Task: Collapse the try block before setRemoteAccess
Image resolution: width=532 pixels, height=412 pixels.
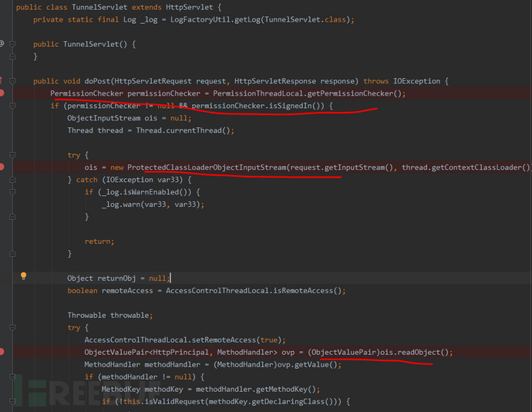Action: [x=12, y=327]
